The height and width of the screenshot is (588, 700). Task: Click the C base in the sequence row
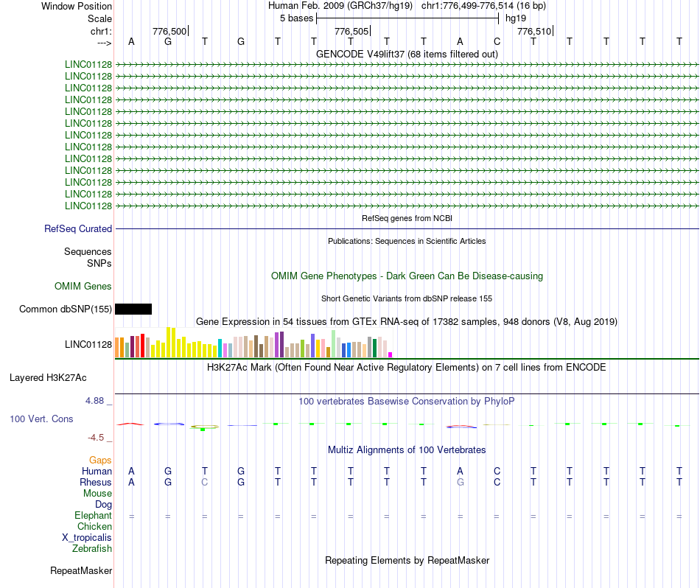497,41
